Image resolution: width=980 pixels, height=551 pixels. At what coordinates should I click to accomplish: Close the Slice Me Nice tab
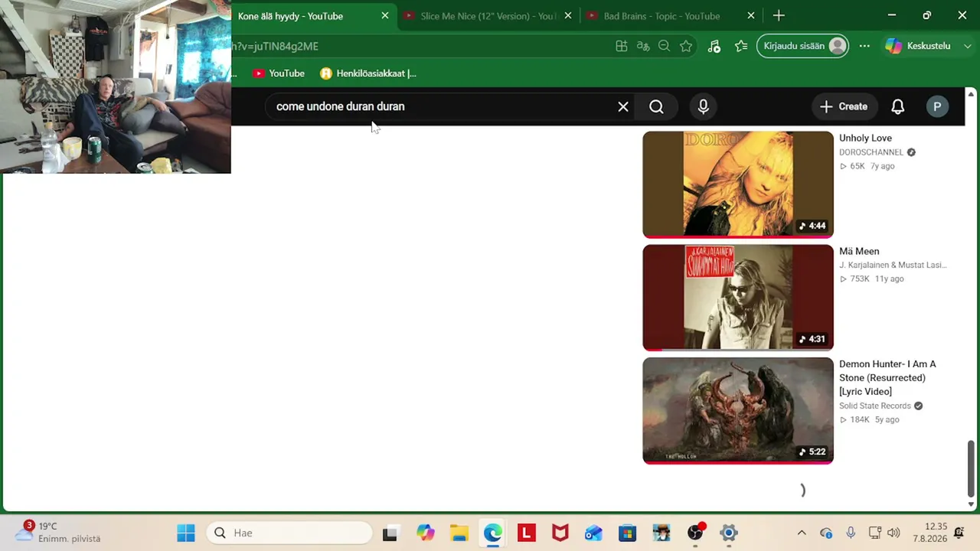point(568,16)
